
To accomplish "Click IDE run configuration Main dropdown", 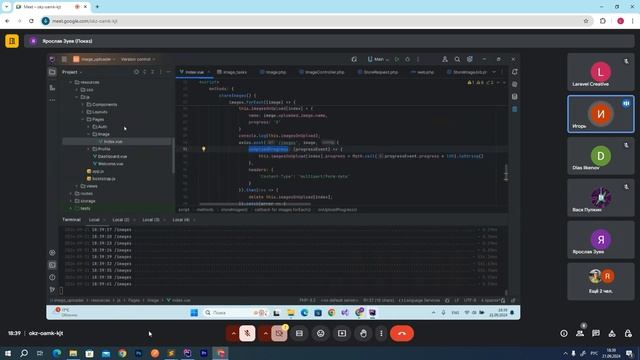I will [x=378, y=60].
